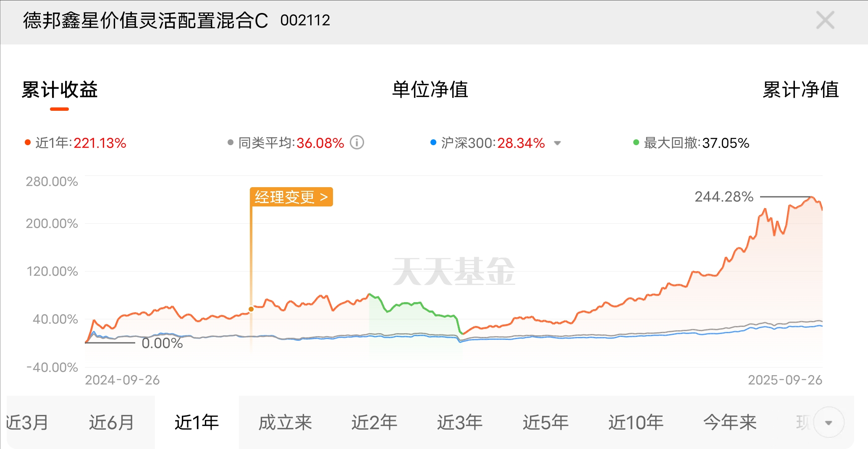
Task: Choose the 近3年 period
Action: click(x=460, y=422)
